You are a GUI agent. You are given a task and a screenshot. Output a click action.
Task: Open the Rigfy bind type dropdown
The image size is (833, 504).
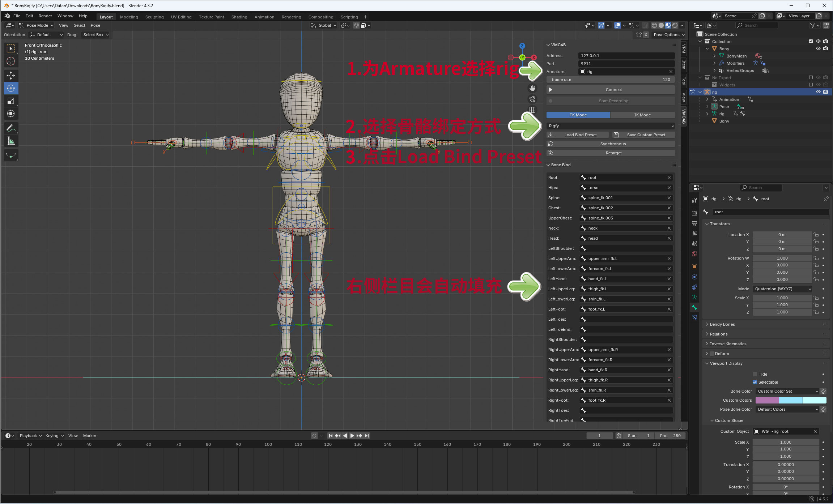611,126
